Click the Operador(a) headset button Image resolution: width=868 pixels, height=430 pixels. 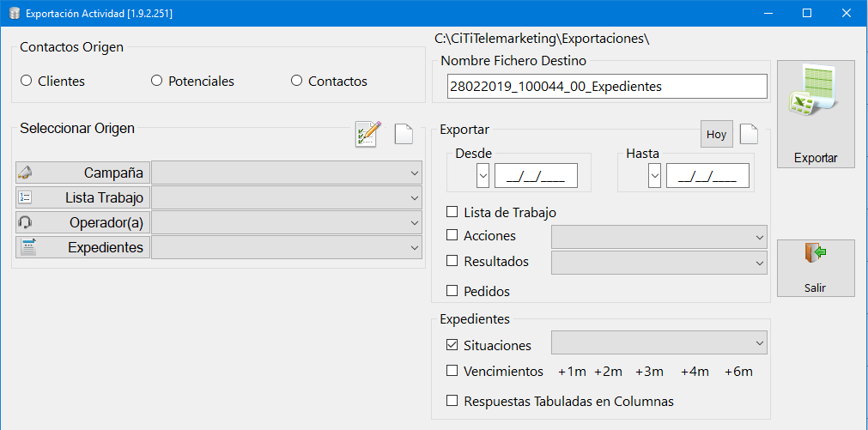(82, 222)
